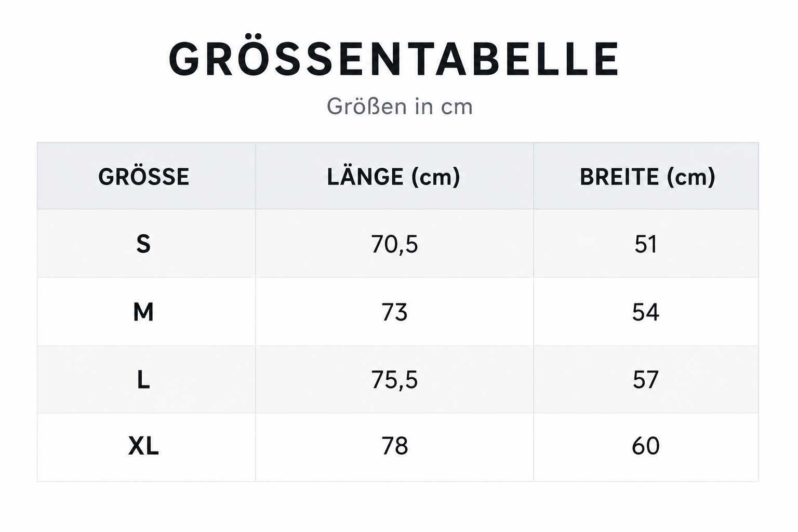Click the length value 73
Image resolution: width=798 pixels, height=532 pixels.
394,312
